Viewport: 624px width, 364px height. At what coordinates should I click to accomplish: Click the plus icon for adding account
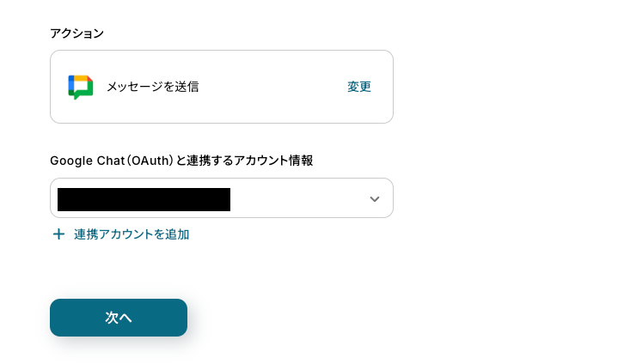point(58,234)
